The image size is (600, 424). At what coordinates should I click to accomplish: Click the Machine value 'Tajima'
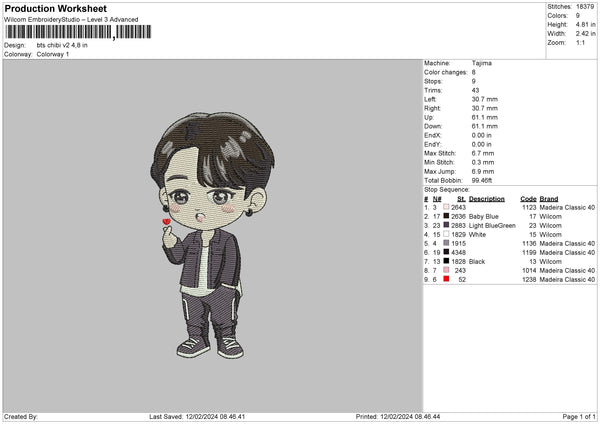pos(482,63)
